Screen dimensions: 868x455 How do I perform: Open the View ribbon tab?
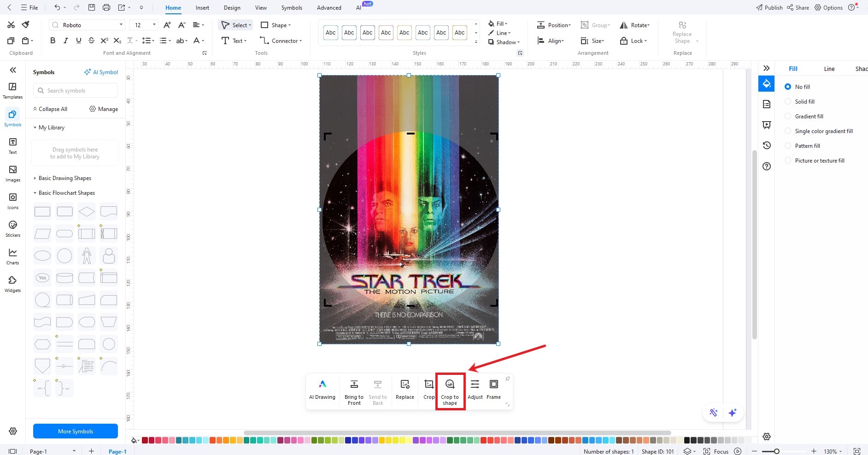261,7
